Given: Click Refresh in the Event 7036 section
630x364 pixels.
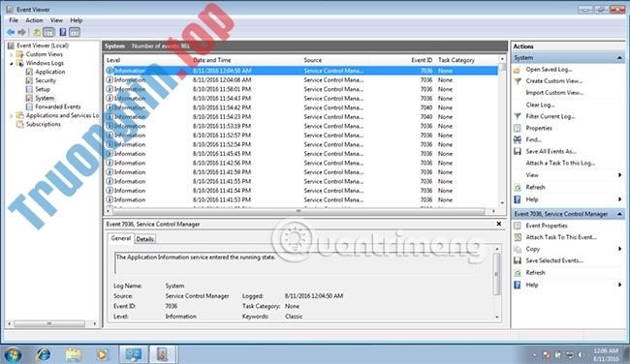Looking at the screenshot, I should pyautogui.click(x=535, y=273).
